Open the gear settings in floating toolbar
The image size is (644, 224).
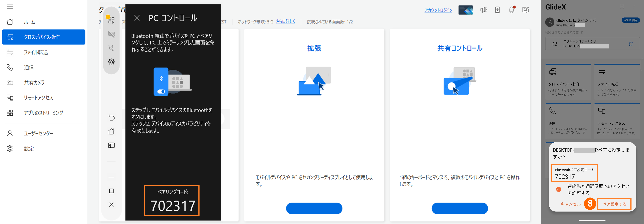[x=112, y=62]
